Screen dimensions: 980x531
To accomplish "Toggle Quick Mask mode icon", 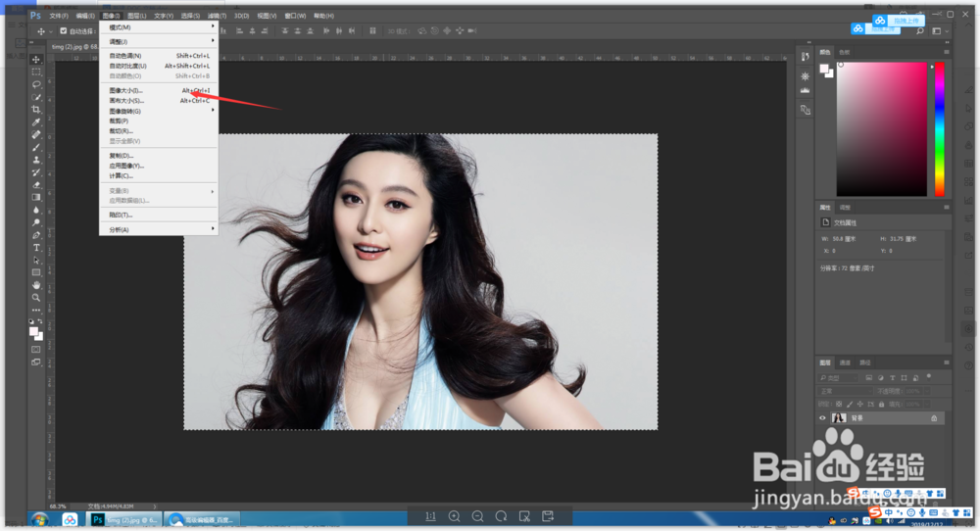I will [36, 350].
